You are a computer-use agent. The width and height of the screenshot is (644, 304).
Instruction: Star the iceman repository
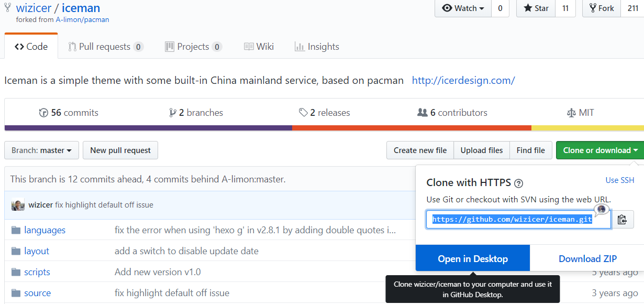point(536,8)
